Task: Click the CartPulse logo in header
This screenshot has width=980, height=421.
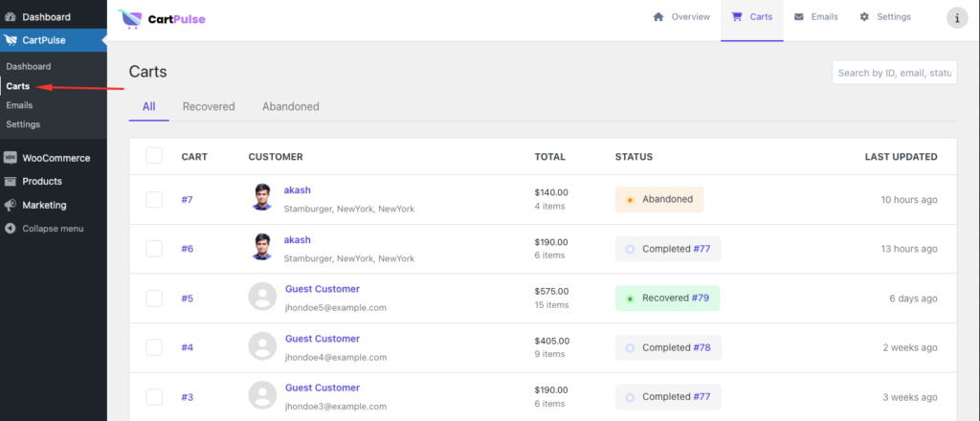Action: (x=161, y=19)
